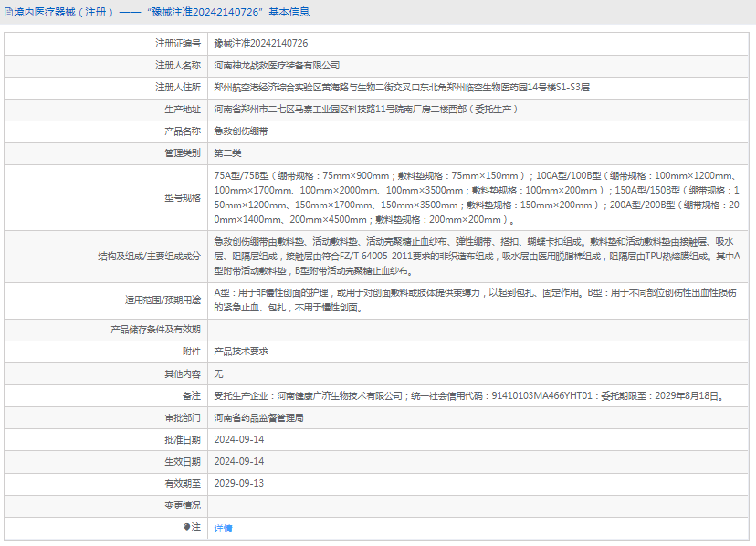Select product name 急救创伤绷带
Viewport: 756px width, 546px height.
pos(241,131)
